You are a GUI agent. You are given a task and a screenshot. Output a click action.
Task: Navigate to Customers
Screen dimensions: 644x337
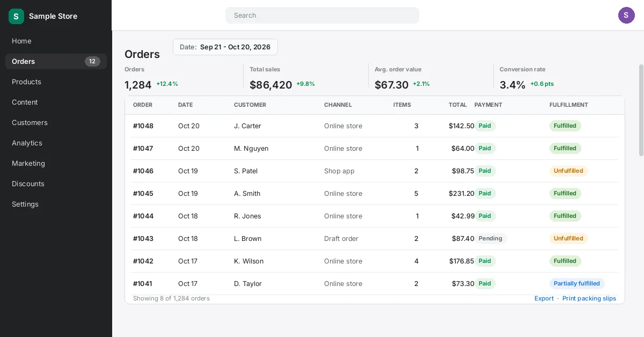(x=56, y=122)
